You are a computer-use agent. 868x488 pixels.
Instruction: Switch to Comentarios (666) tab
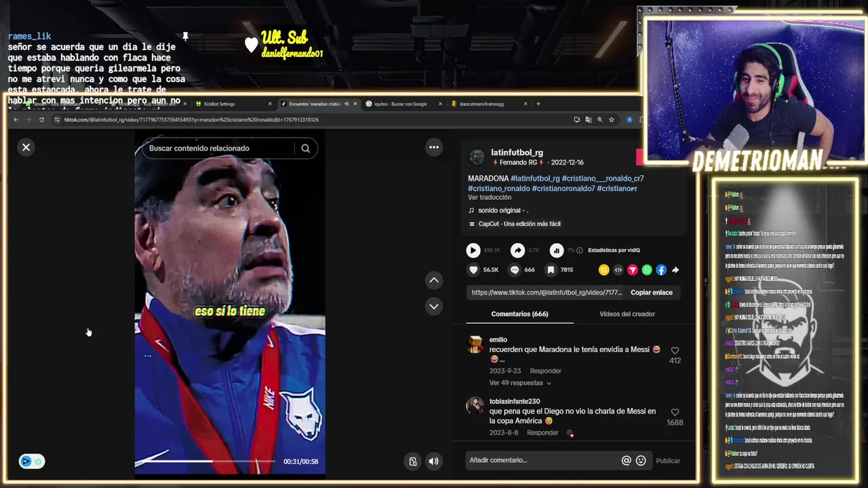coord(519,314)
